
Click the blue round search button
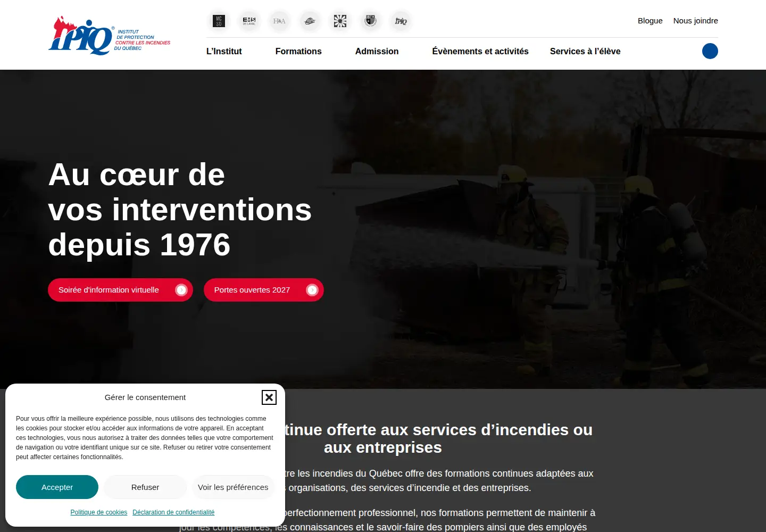tap(710, 51)
